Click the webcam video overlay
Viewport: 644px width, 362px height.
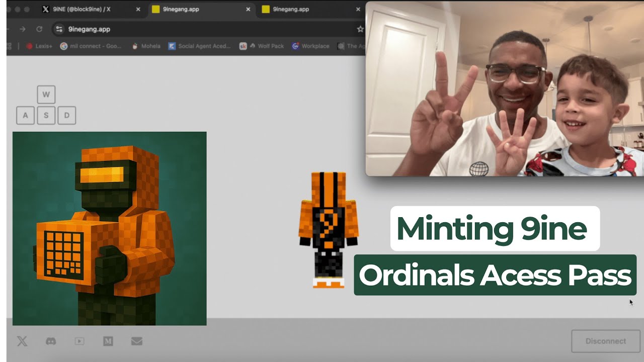pos(505,88)
